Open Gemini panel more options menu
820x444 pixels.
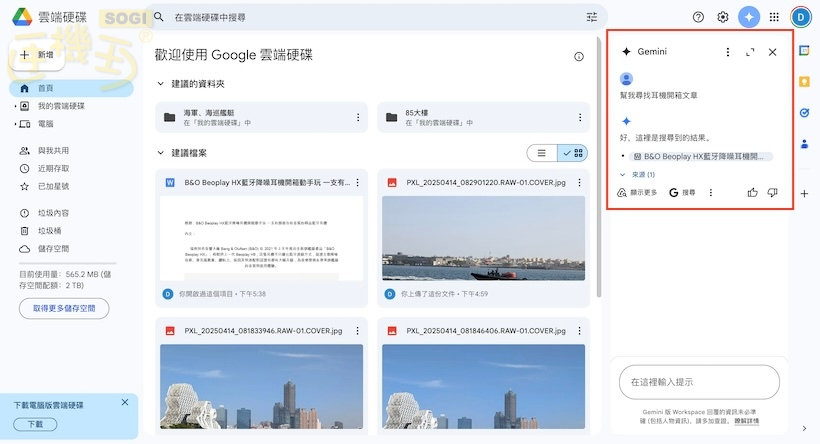727,52
